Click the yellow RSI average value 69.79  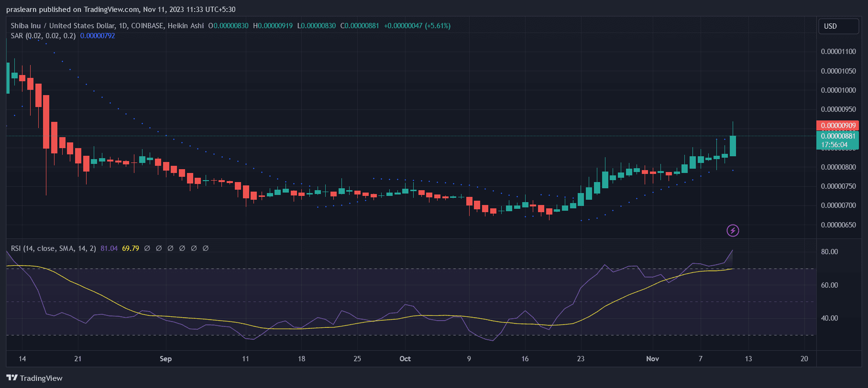click(x=131, y=248)
